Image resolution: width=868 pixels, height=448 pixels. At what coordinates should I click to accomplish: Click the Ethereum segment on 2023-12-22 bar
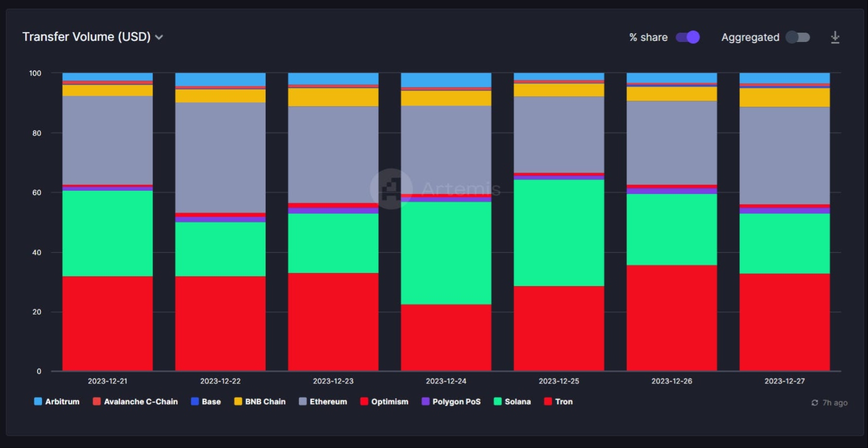click(220, 158)
